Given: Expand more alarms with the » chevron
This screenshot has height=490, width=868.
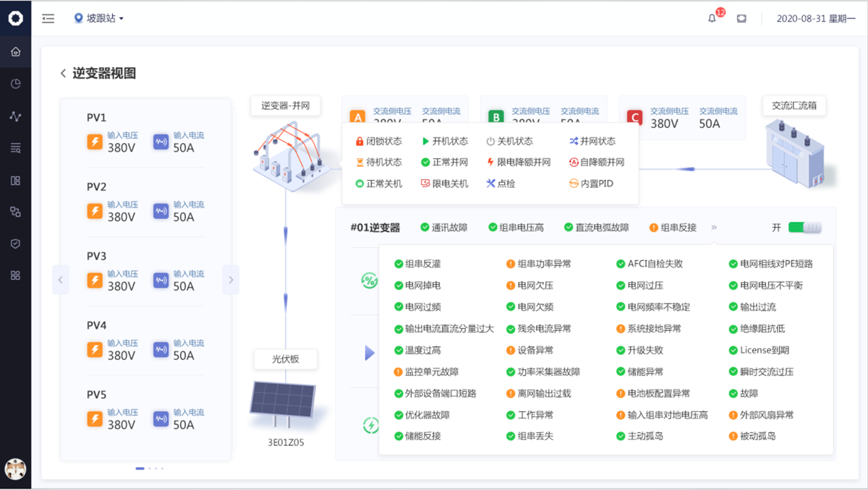Looking at the screenshot, I should click(714, 228).
